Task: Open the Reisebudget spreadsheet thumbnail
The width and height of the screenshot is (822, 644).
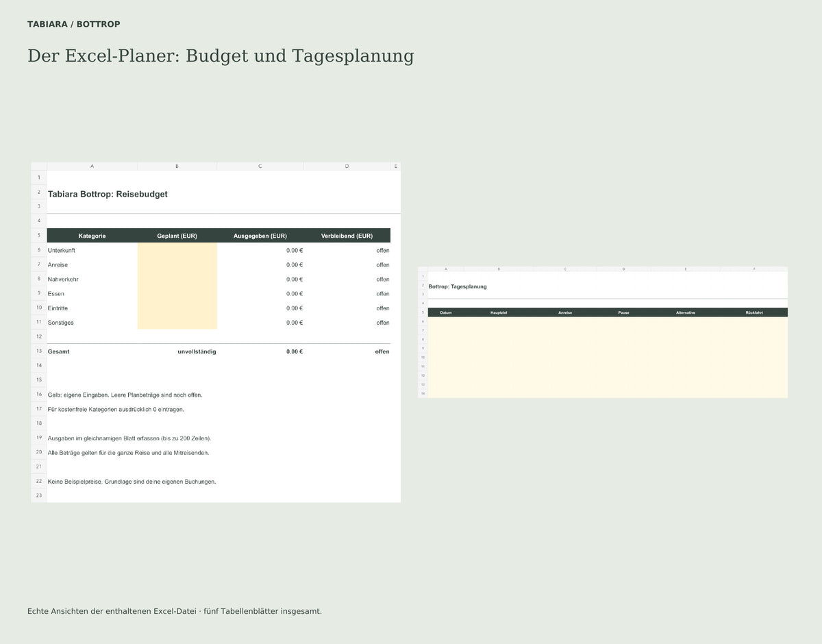Action: pos(216,332)
